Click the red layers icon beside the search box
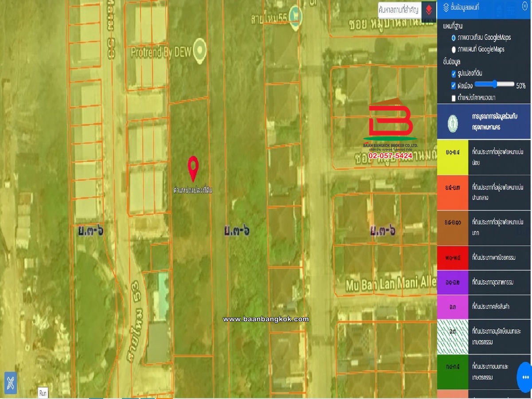 click(x=429, y=9)
